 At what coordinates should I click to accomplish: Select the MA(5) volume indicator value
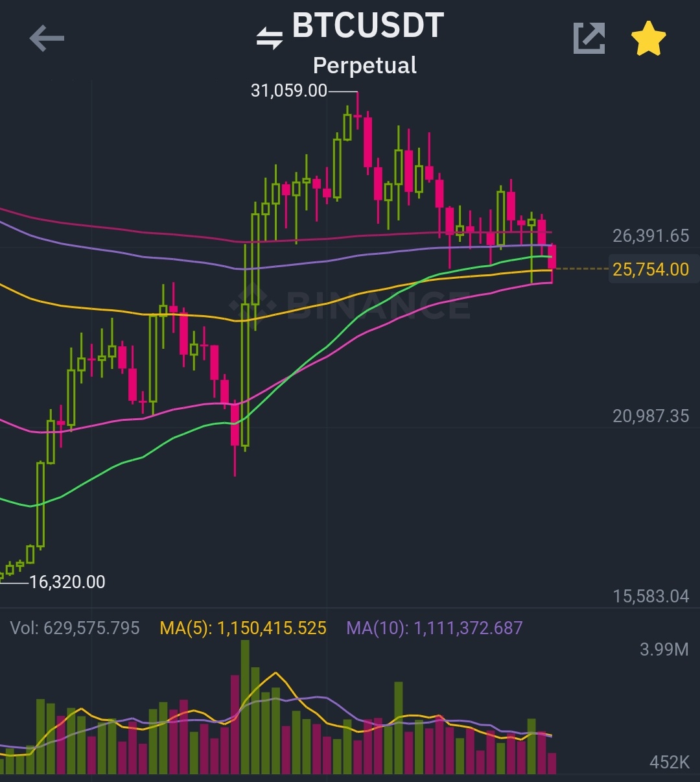243,628
